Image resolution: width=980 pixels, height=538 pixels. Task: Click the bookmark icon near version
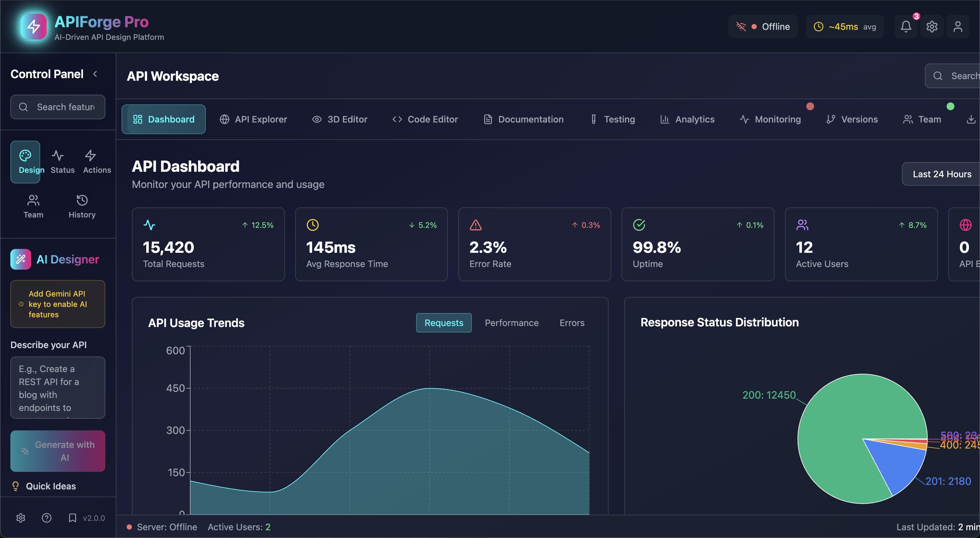click(x=72, y=518)
